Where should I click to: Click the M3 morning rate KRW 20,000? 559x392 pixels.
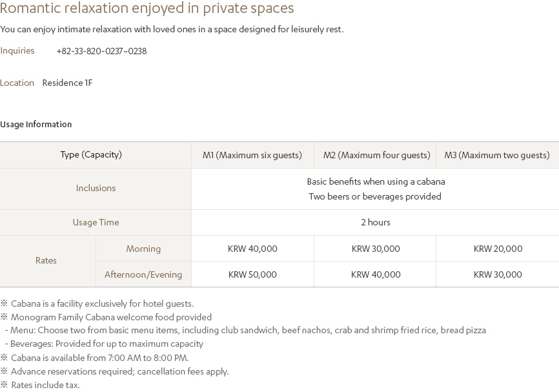[498, 249]
